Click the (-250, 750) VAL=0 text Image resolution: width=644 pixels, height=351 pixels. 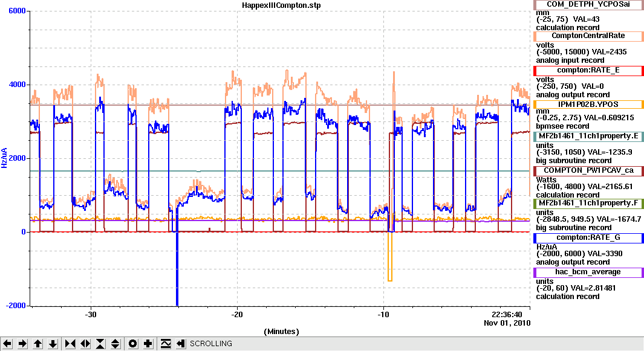coord(570,86)
